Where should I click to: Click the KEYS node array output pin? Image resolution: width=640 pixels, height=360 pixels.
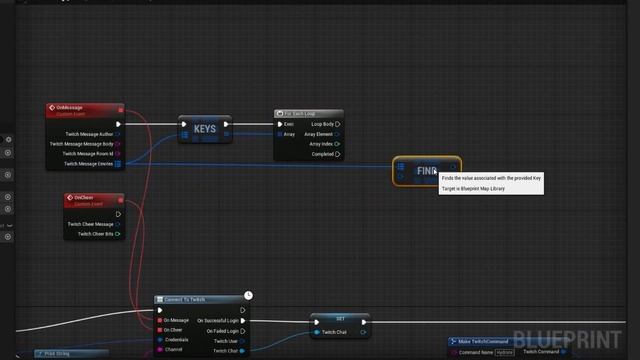227,134
